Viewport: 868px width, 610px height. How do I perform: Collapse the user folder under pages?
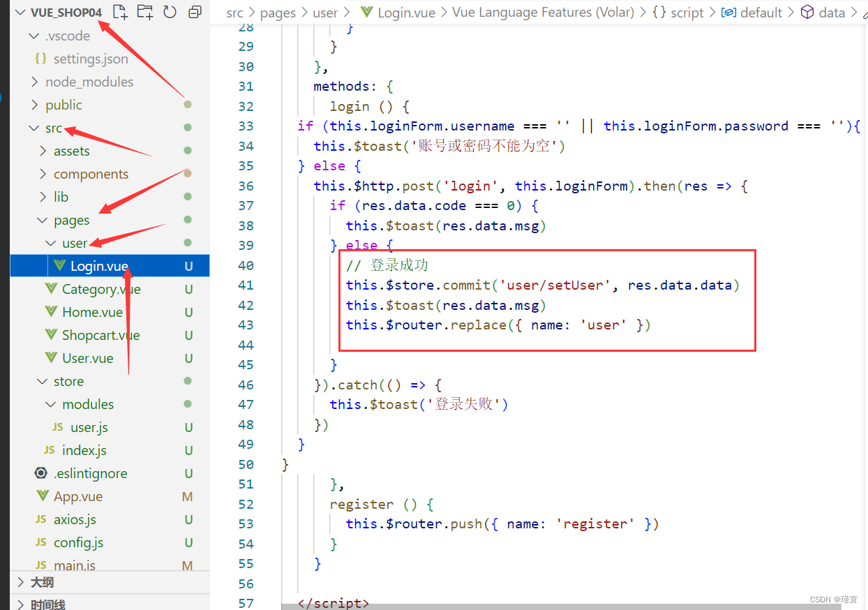(x=51, y=243)
